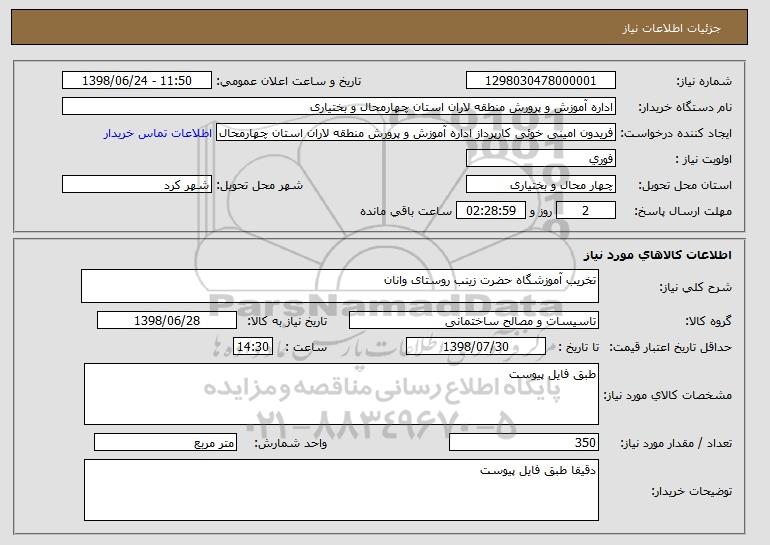The height and width of the screenshot is (545, 770).
Task: Click the تاریخ نیاز به کالا field 1398/06/28
Action: [167, 321]
